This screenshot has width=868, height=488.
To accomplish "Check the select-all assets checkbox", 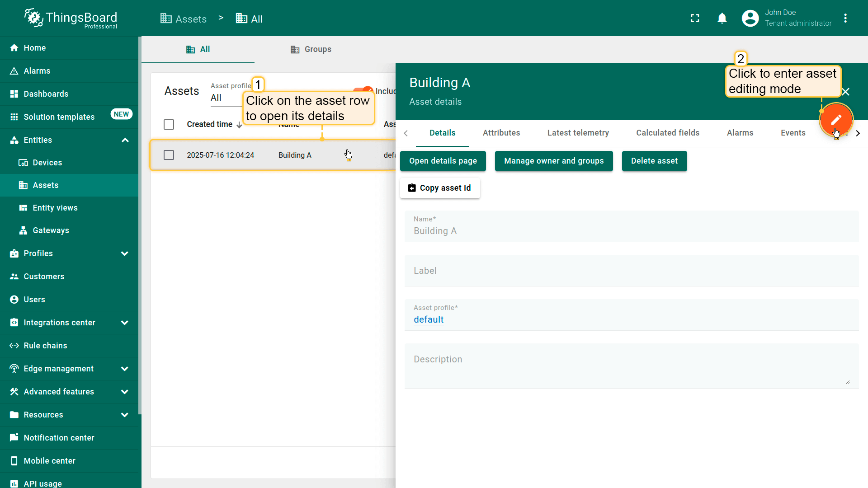I will [169, 125].
